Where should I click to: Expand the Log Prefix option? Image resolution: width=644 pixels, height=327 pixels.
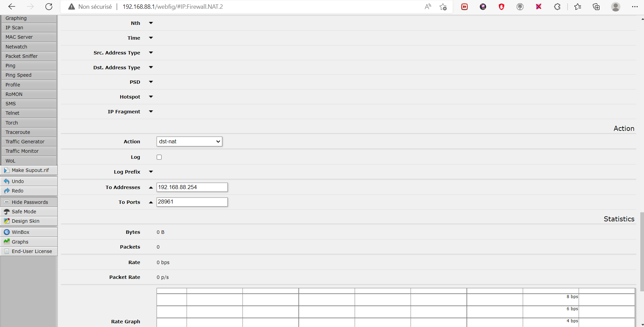click(151, 172)
